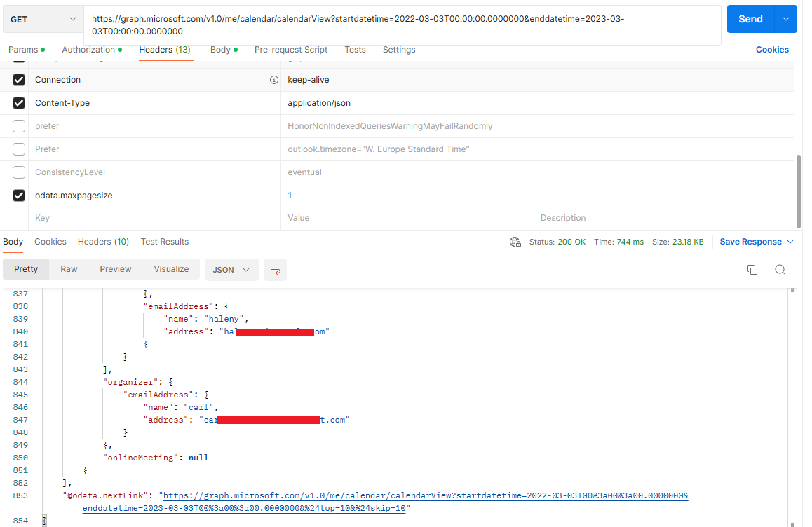Click the response body vertical scrollbar

(x=792, y=406)
